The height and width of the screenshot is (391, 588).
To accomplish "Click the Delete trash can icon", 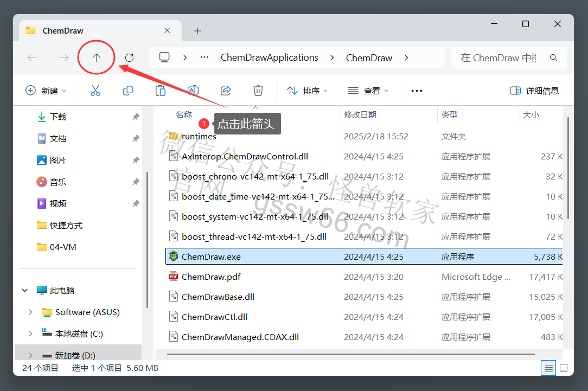I will 258,91.
